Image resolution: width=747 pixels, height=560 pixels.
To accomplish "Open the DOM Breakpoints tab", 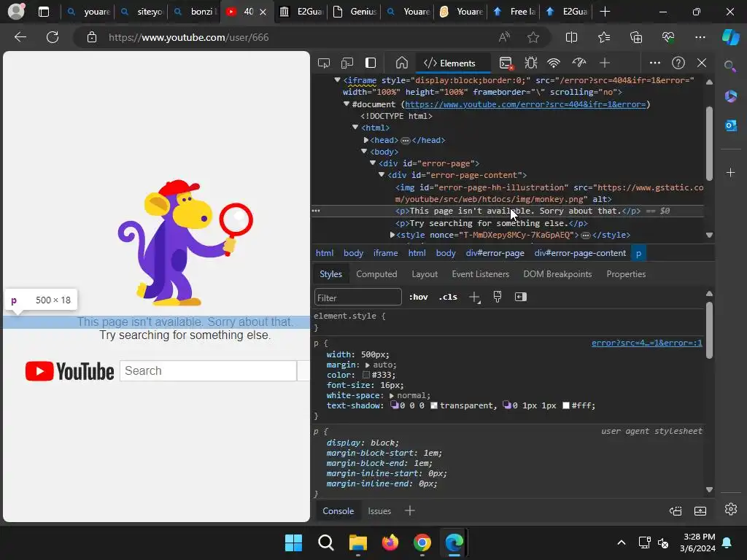I will [557, 274].
